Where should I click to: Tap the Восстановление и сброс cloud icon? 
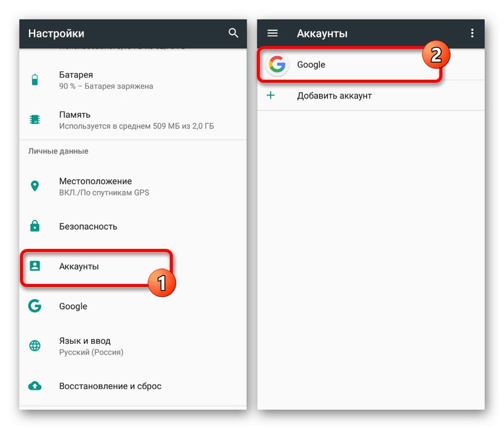pos(34,386)
